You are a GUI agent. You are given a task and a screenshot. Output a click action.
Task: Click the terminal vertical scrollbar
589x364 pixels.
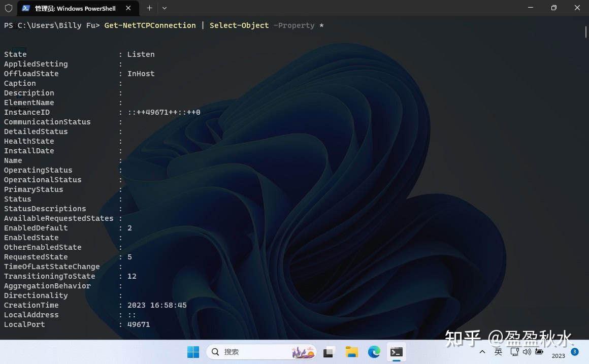(x=586, y=30)
